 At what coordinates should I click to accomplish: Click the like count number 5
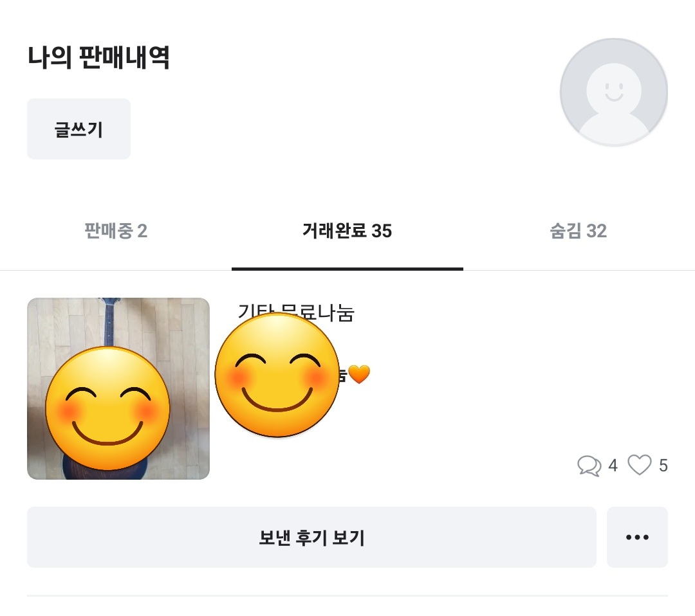(x=663, y=466)
